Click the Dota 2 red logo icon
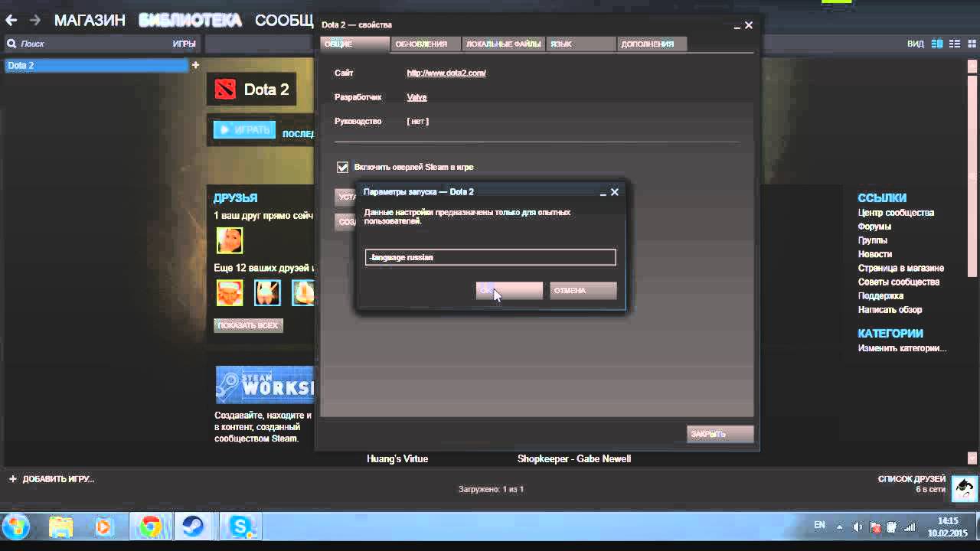 (x=225, y=90)
